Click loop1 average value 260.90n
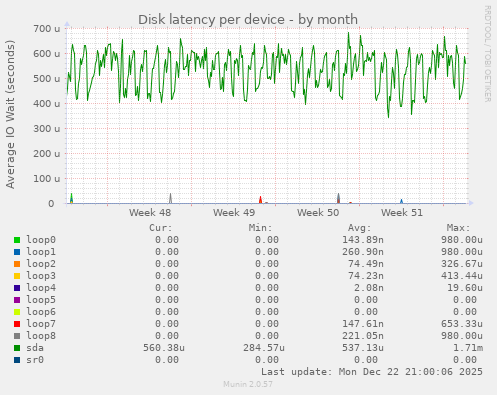Image resolution: width=497 pixels, height=395 pixels. tap(363, 252)
